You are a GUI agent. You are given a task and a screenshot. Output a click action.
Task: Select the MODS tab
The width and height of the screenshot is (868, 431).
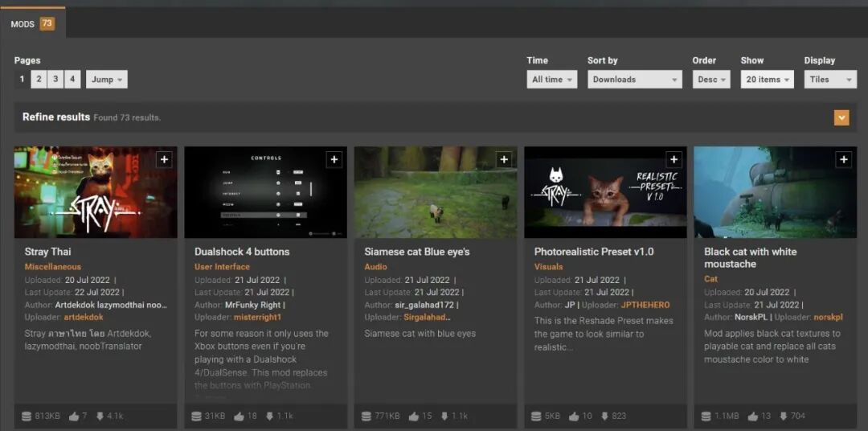click(33, 23)
